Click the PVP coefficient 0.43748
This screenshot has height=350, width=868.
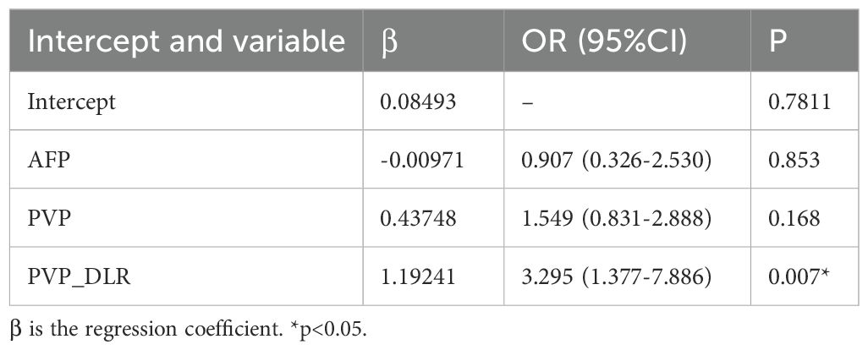418,219
